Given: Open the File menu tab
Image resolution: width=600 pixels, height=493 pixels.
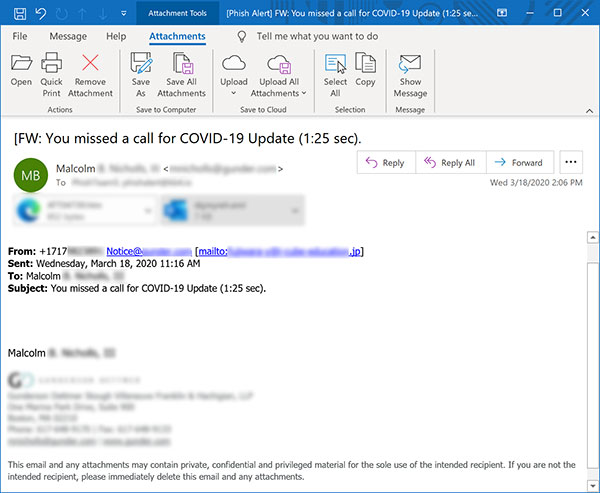Looking at the screenshot, I should 20,36.
